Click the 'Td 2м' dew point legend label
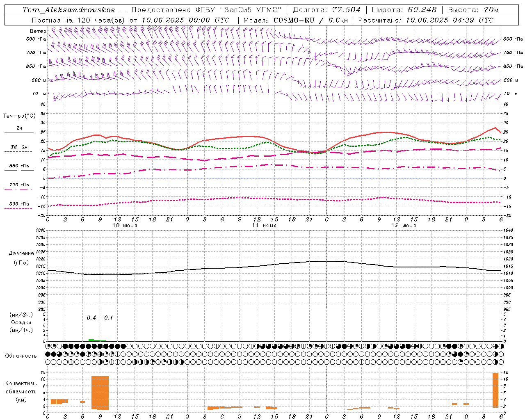The image size is (525, 420). point(19,147)
